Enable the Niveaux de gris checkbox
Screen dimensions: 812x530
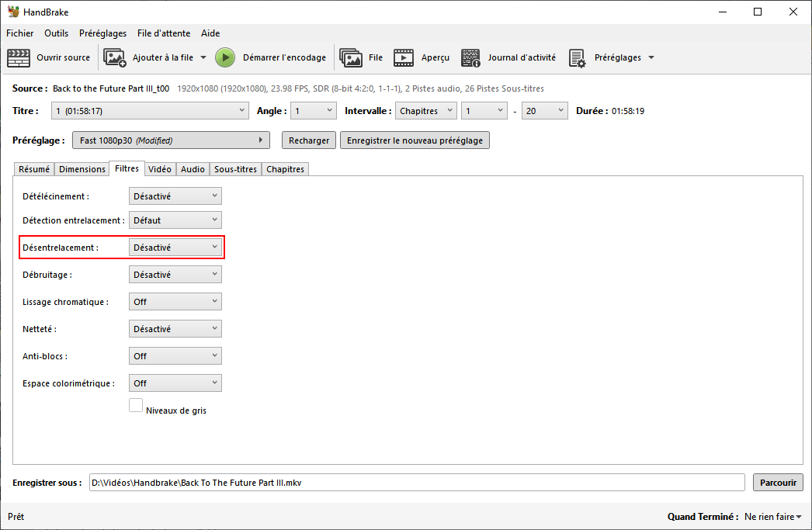[x=136, y=405]
